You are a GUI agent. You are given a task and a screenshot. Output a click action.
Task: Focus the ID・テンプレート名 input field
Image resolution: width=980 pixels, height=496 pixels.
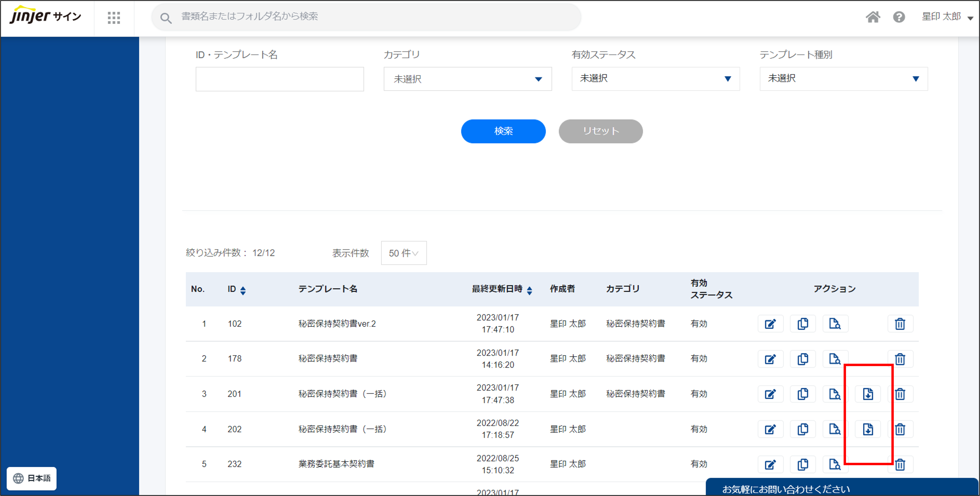click(279, 79)
